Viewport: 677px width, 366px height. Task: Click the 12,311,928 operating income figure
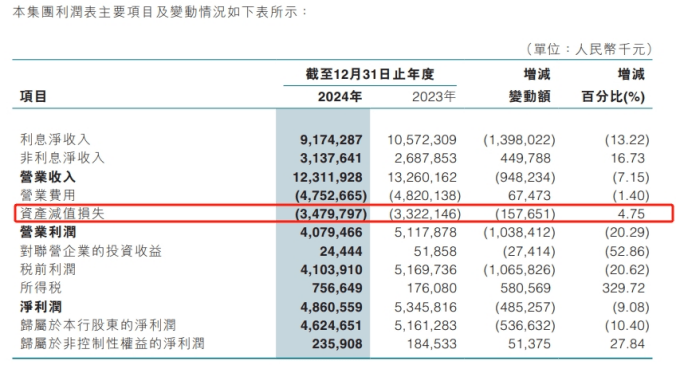(328, 177)
